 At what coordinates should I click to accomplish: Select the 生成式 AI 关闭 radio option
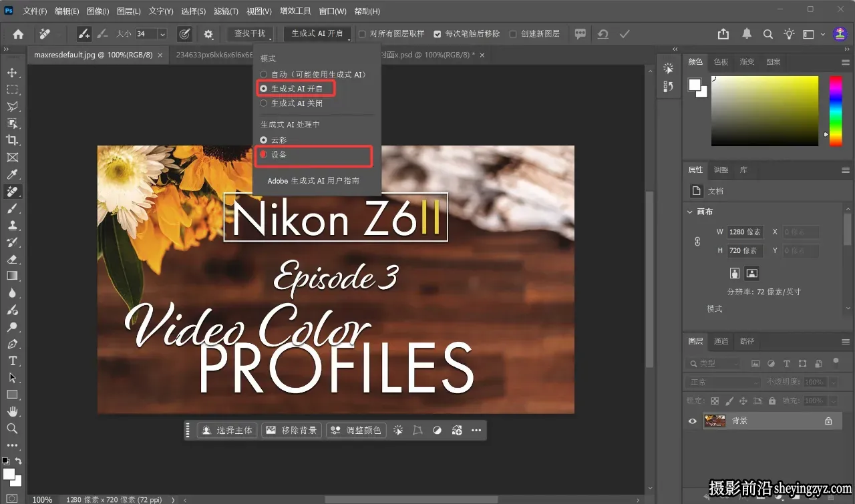pos(264,103)
